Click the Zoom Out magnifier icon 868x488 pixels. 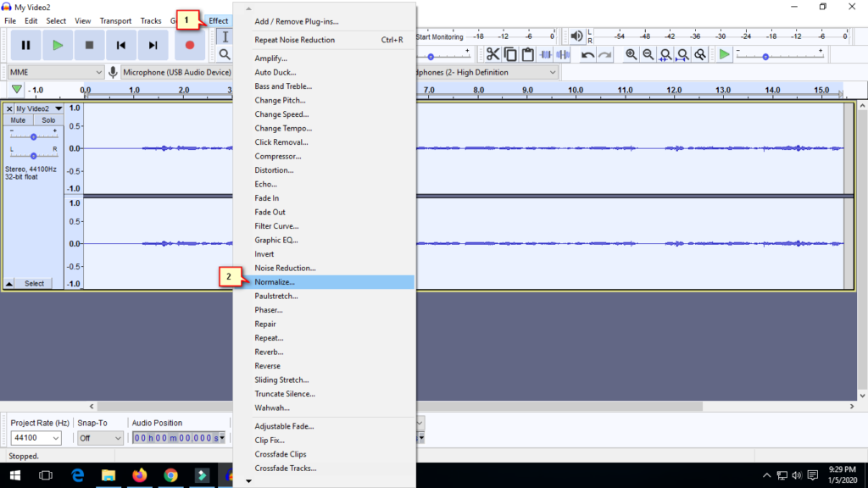pos(648,54)
